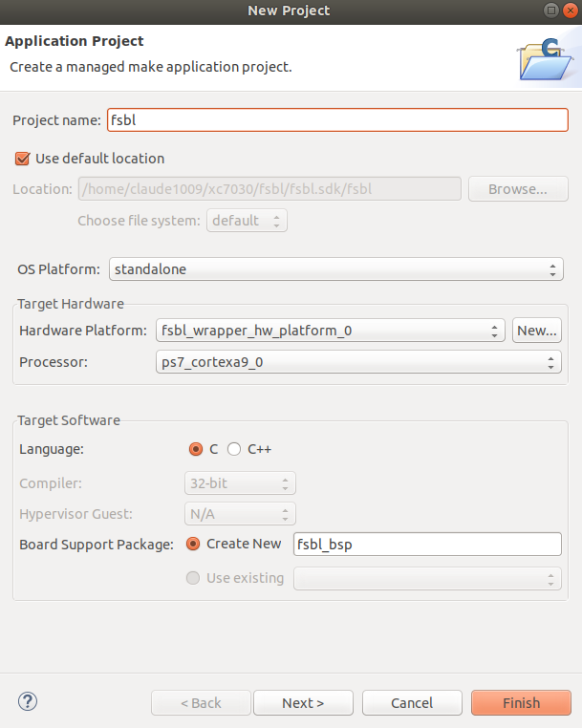Cancel the new project wizard

pyautogui.click(x=412, y=703)
